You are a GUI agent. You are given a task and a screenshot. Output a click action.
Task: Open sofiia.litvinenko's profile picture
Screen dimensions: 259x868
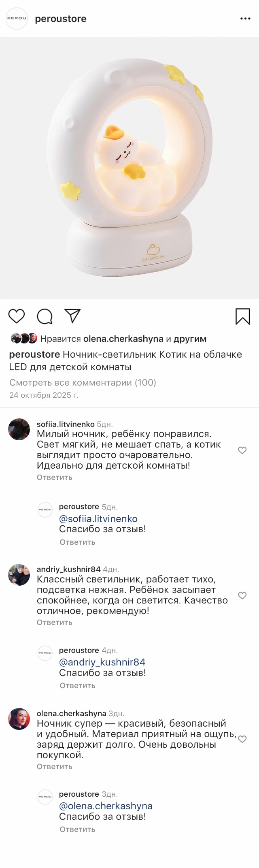19,429
